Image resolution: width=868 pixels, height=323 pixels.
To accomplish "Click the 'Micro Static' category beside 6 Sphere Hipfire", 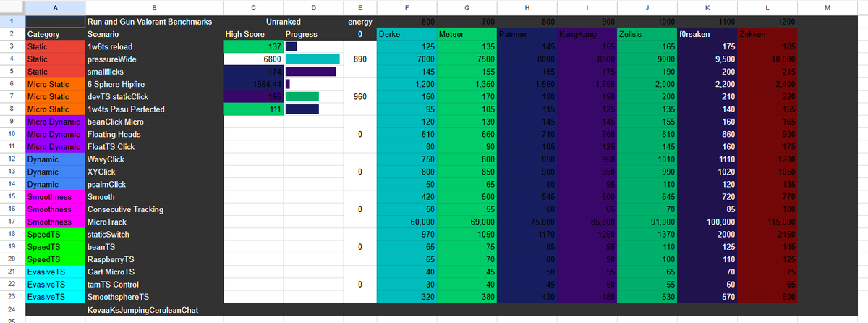I will [x=54, y=84].
